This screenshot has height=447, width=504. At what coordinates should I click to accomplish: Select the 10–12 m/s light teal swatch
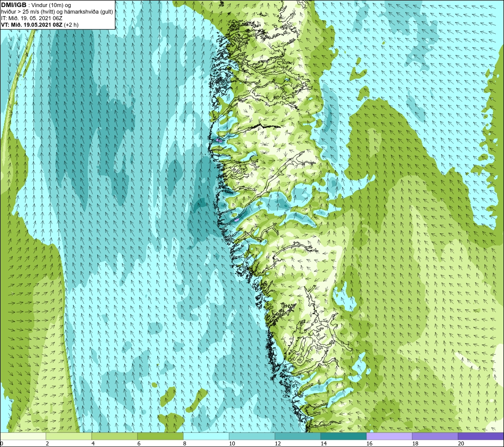252,436
